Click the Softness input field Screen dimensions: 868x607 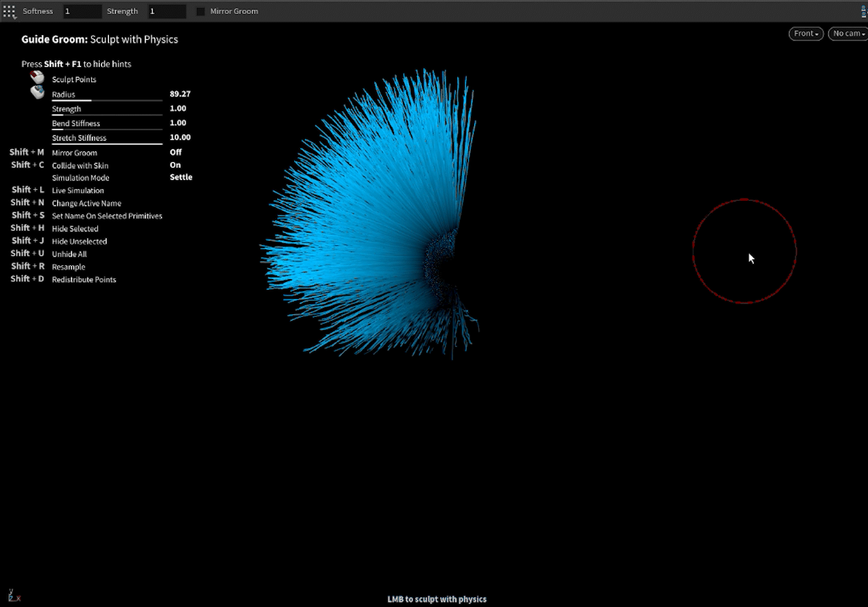(81, 11)
